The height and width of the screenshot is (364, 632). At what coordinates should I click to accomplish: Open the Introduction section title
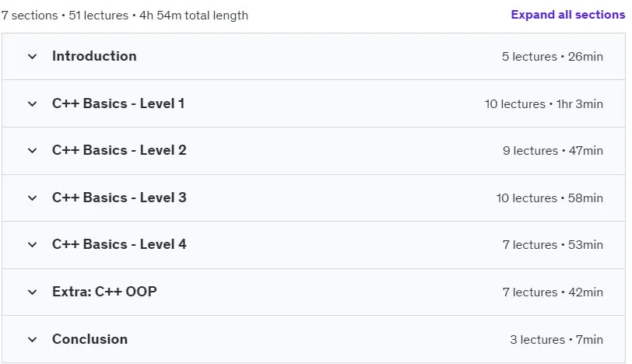[x=94, y=56]
